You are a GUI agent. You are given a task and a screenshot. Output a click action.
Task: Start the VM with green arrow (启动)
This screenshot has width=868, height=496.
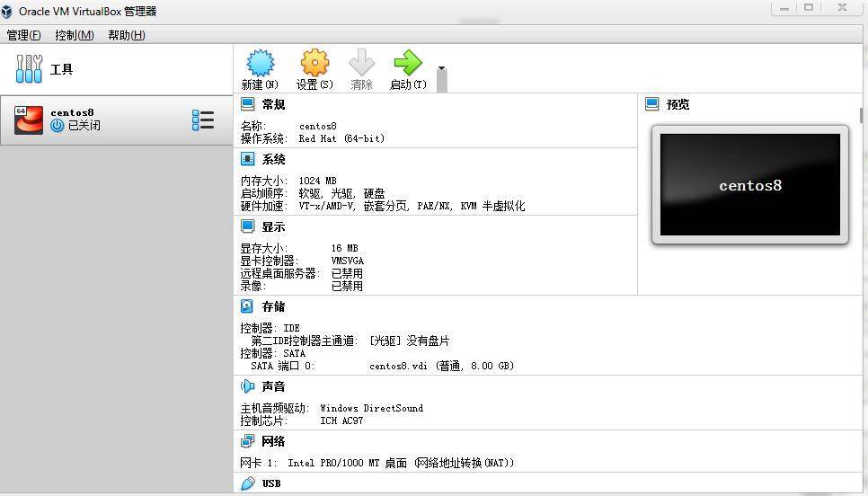point(408,63)
